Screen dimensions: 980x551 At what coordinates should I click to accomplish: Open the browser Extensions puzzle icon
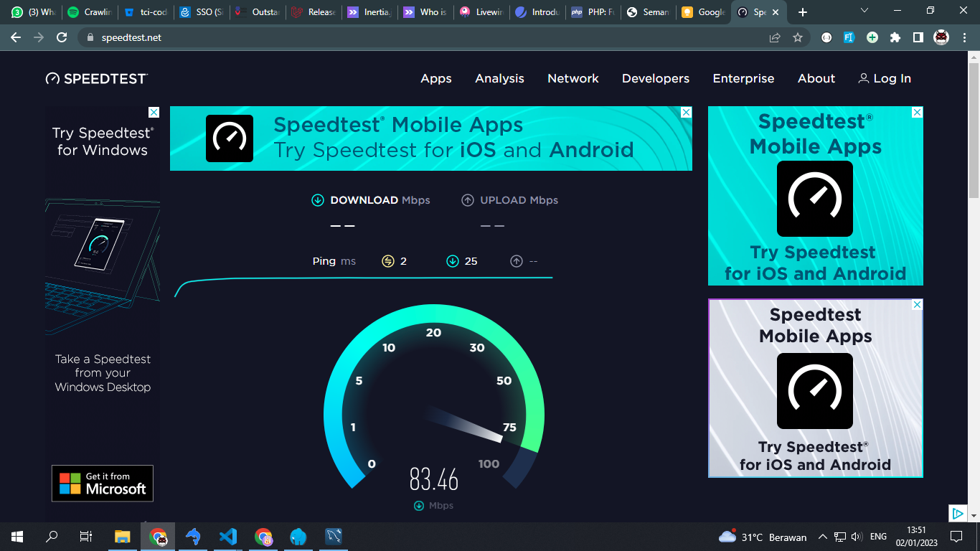(895, 37)
